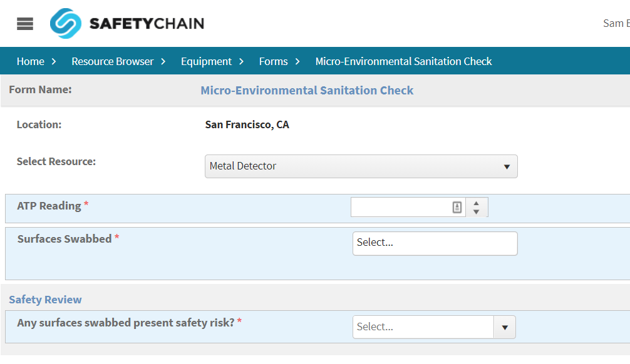This screenshot has width=630, height=364.
Task: Click the safety risk dropdown arrow button
Action: click(505, 327)
